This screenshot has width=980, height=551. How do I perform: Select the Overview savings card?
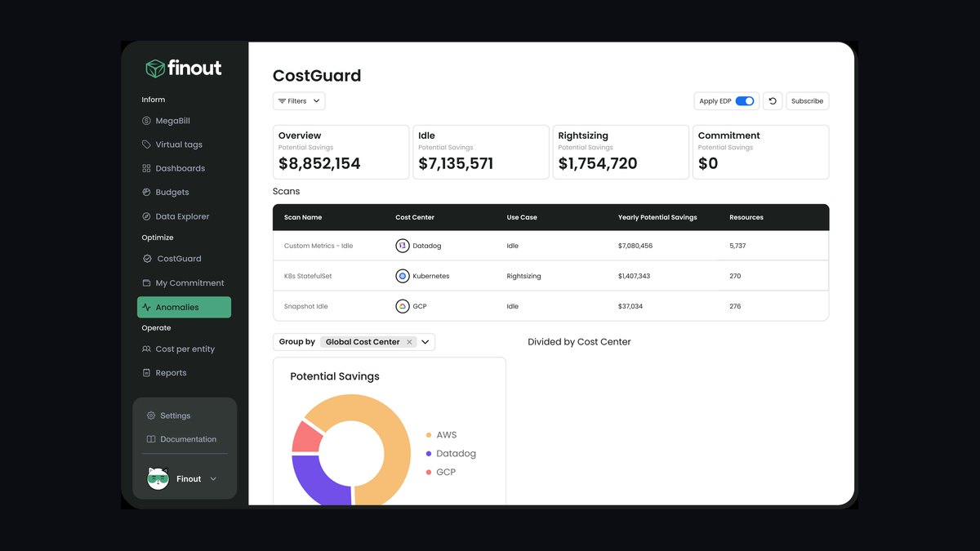341,152
